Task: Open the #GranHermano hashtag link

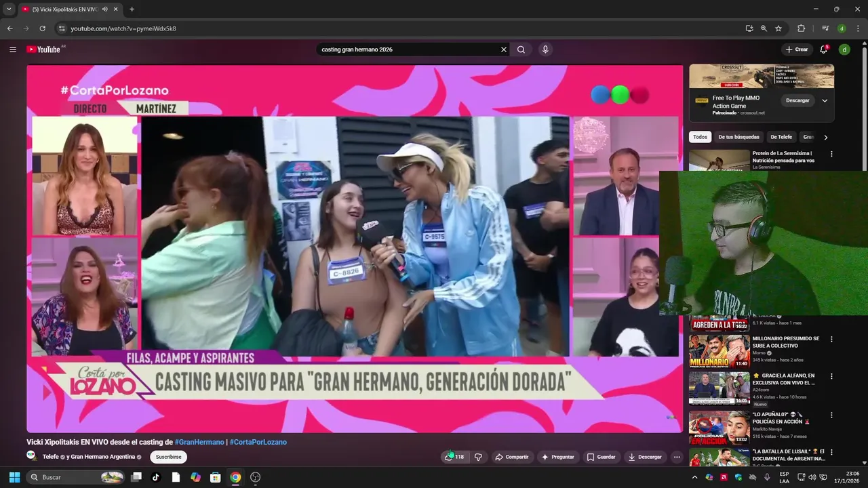Action: tap(199, 442)
